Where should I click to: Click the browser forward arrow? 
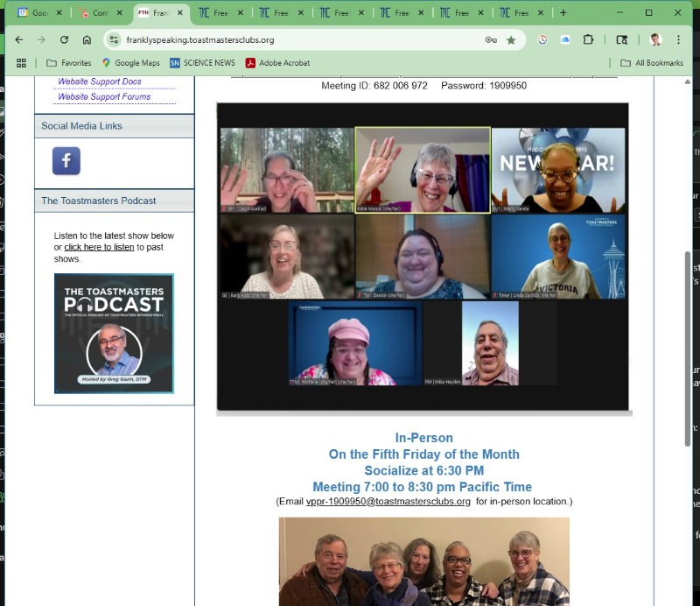41,39
